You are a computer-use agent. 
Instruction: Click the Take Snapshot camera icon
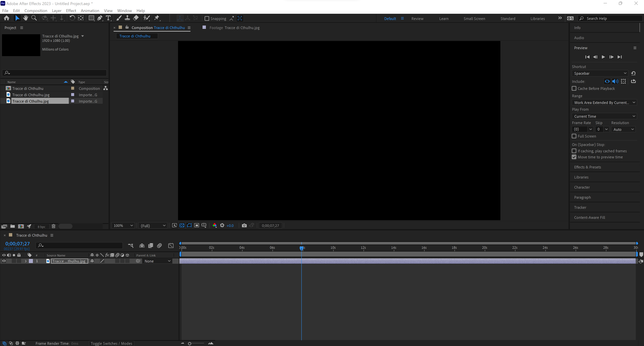coord(244,225)
